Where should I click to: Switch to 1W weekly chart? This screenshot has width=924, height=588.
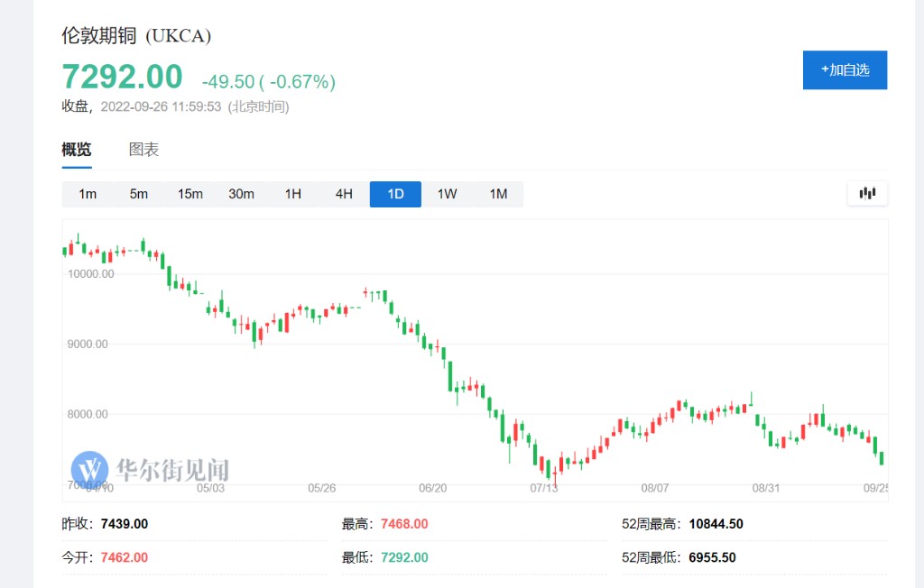click(x=447, y=194)
